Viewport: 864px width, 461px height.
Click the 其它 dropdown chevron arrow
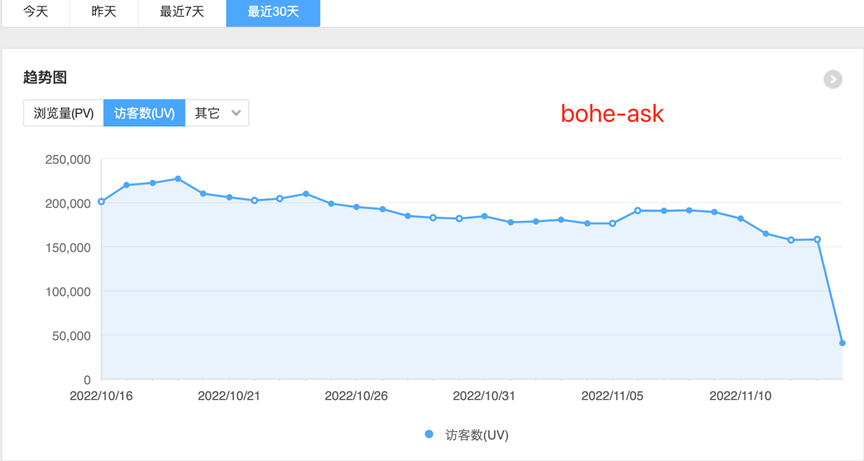[237, 113]
